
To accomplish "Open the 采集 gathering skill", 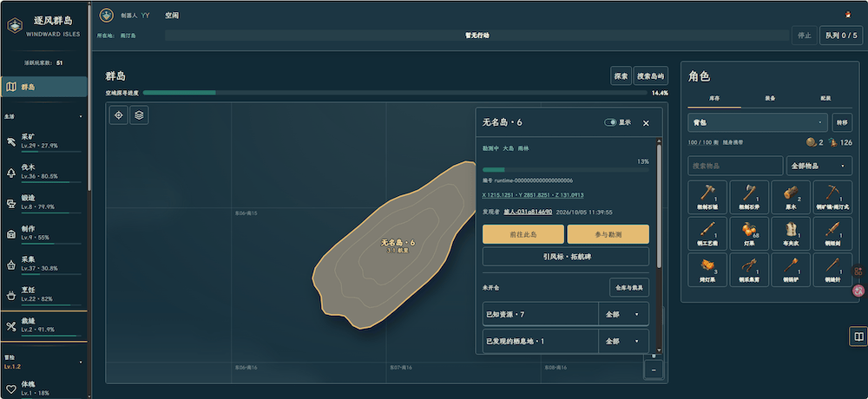I will coord(43,264).
